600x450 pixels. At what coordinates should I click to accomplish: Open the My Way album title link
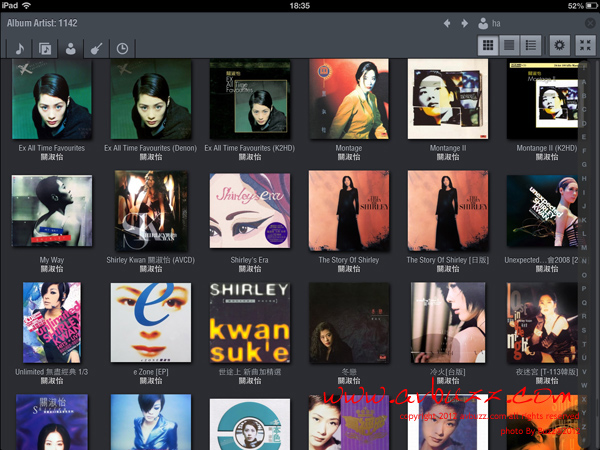pos(51,259)
